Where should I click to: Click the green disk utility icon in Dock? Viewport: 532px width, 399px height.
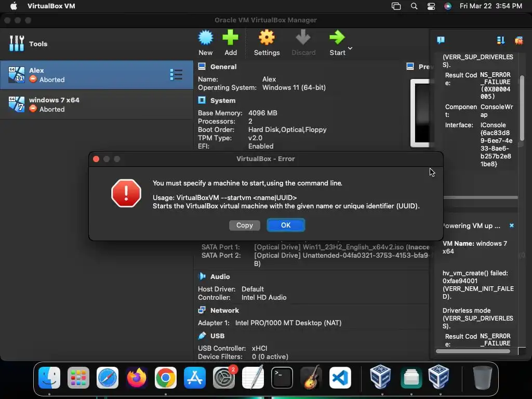coord(411,378)
